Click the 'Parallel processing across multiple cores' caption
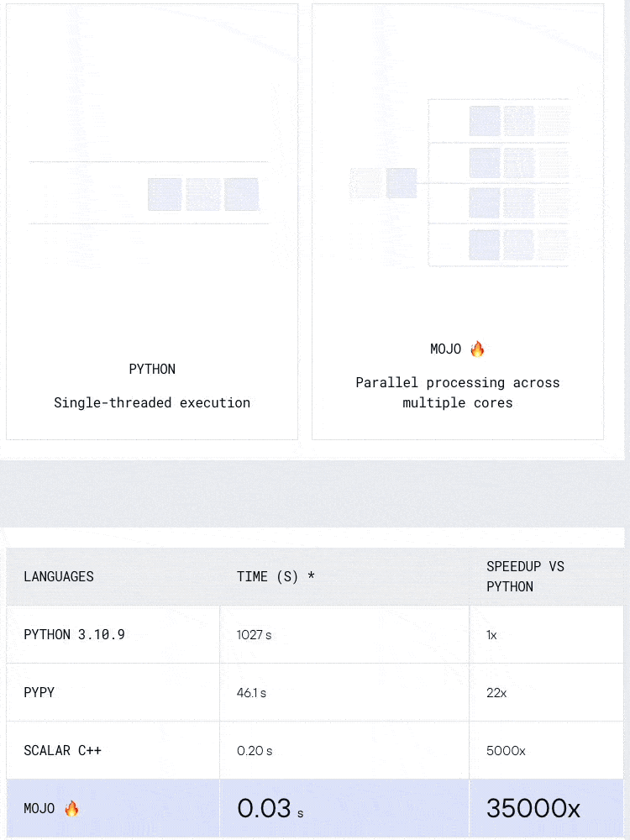This screenshot has height=840, width=630. point(457,392)
